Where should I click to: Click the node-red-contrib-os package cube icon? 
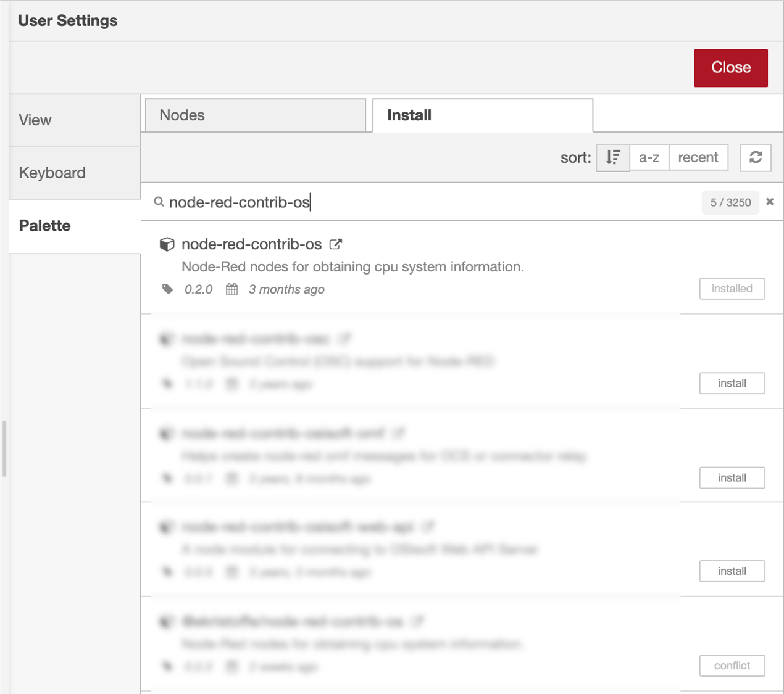[x=167, y=244]
